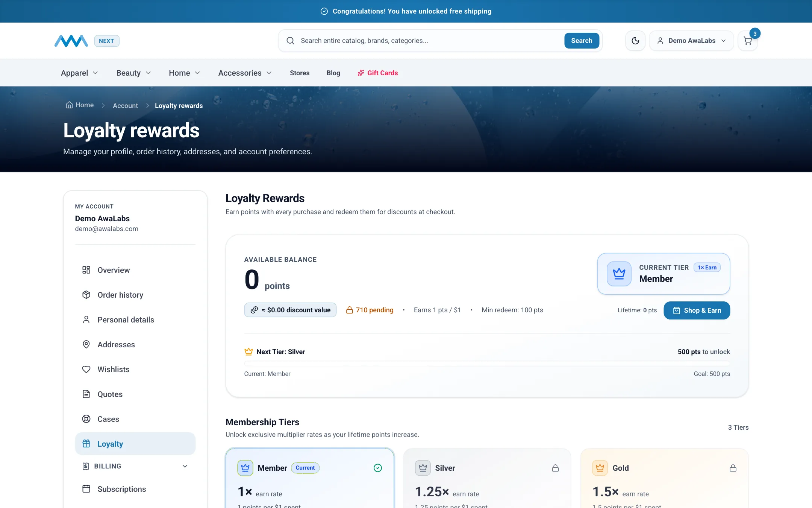The height and width of the screenshot is (508, 812).
Task: Open the Blog nav link
Action: [x=333, y=73]
